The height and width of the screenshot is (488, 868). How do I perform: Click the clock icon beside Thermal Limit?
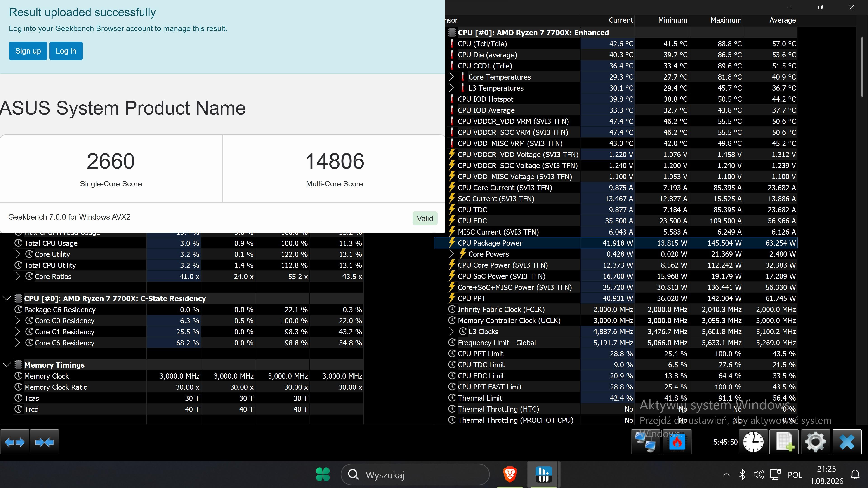pyautogui.click(x=452, y=398)
